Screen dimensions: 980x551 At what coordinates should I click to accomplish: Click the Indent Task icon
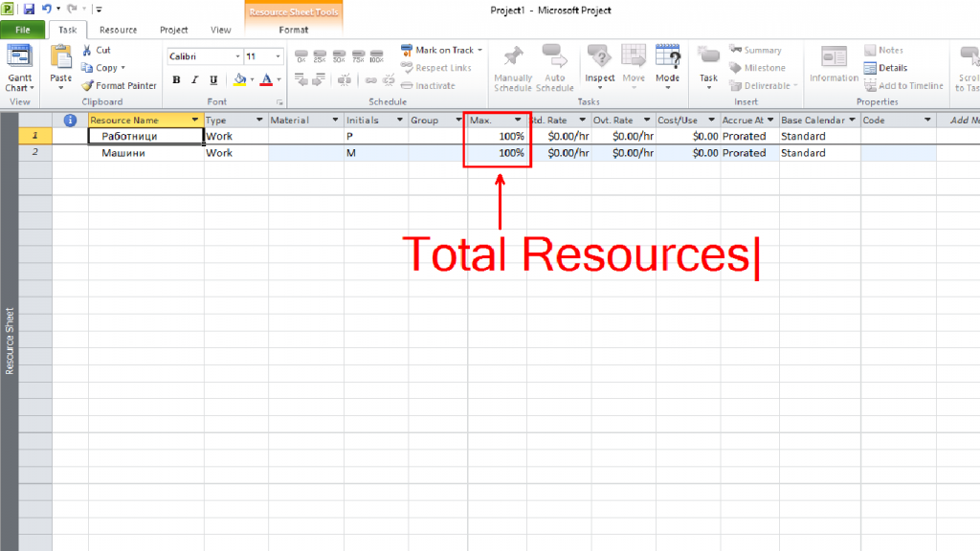tap(320, 80)
